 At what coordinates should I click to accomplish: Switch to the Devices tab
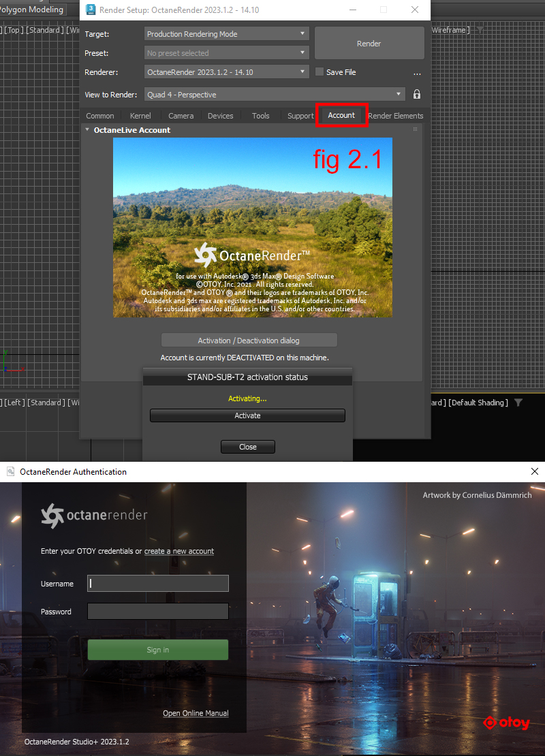point(221,116)
